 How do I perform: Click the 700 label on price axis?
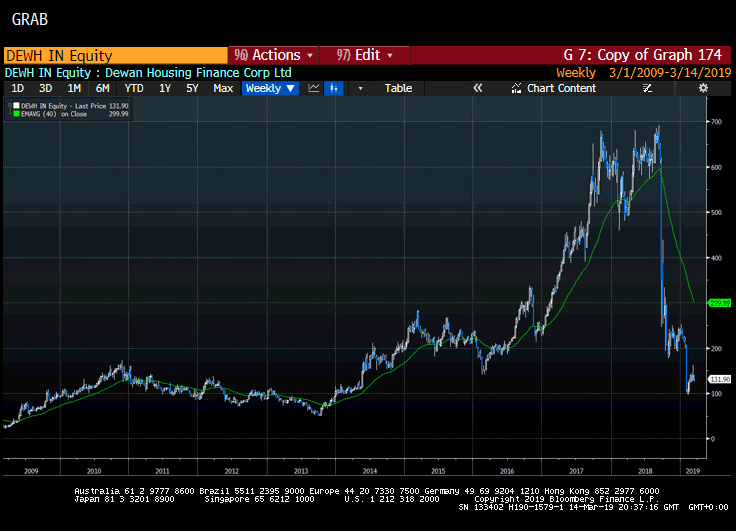(x=716, y=122)
